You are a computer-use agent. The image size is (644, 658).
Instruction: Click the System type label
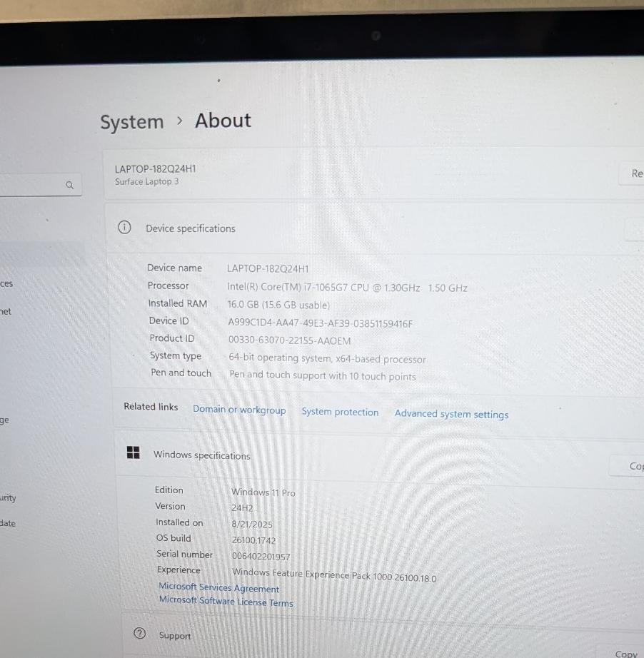[176, 356]
